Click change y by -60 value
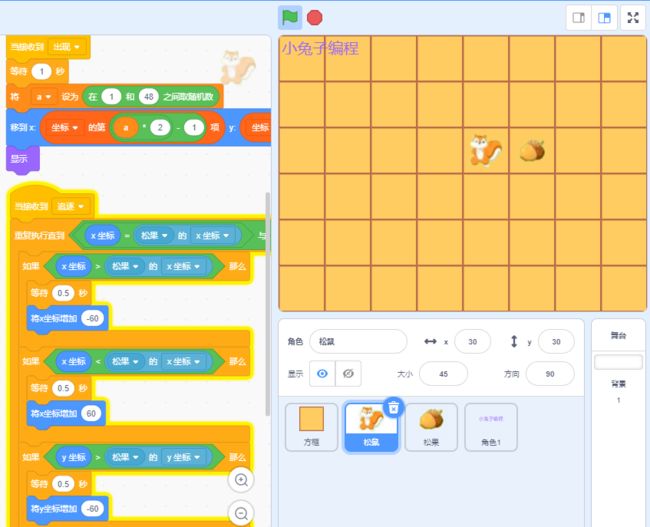Viewport: 650px width, 527px height. point(93,509)
